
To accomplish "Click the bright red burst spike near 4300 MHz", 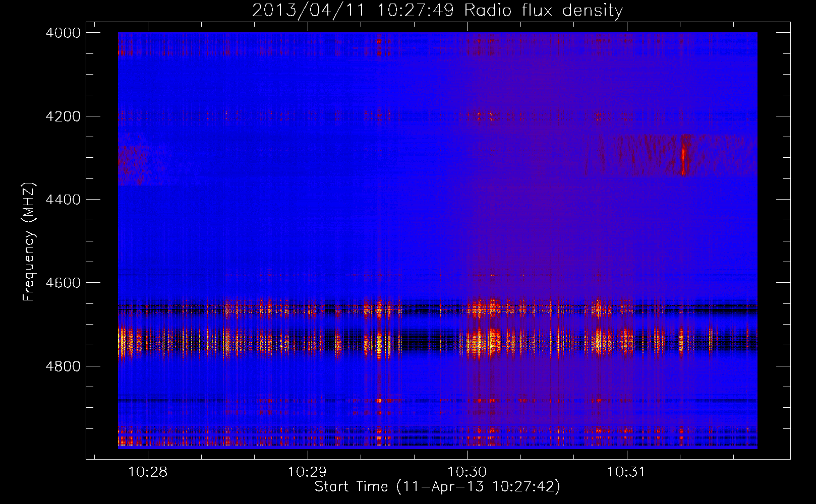I will click(x=683, y=154).
